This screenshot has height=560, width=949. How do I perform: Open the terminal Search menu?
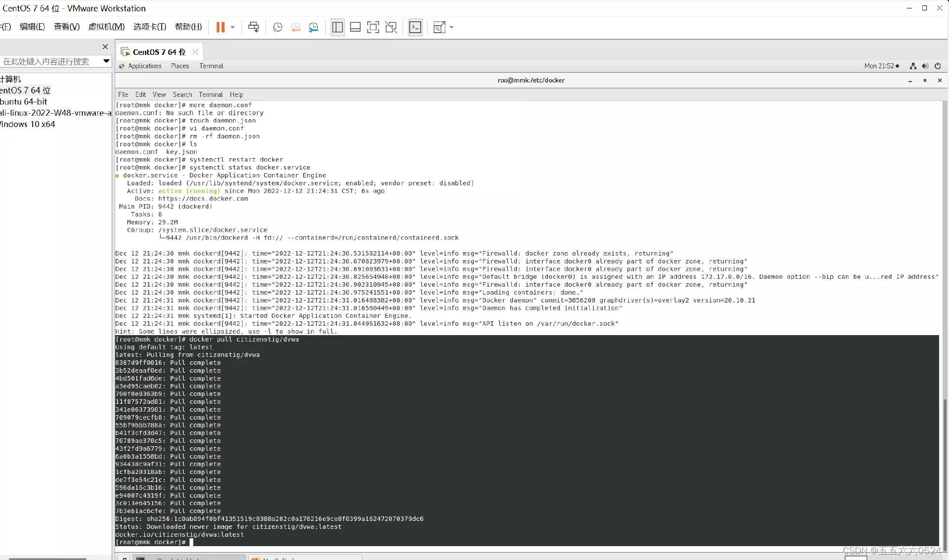point(182,95)
